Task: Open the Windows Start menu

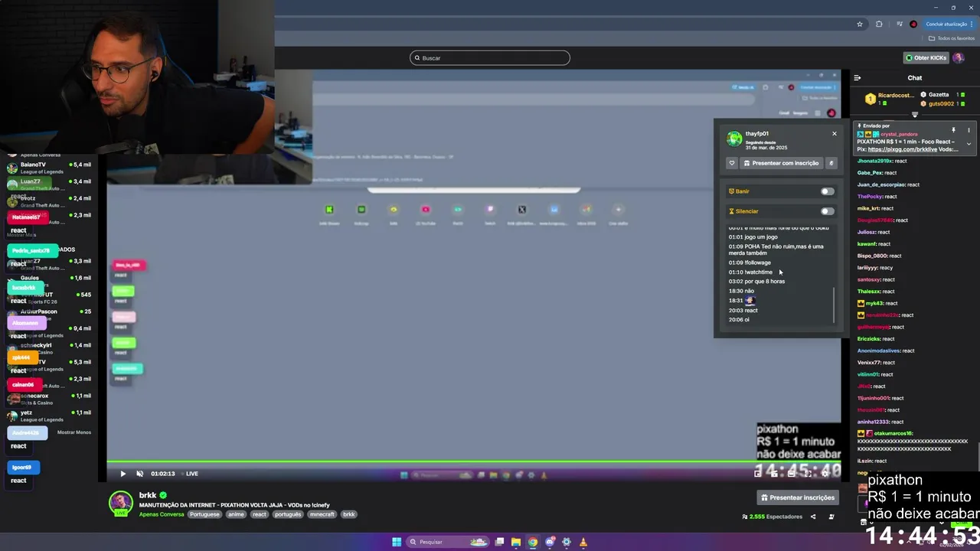Action: point(397,542)
